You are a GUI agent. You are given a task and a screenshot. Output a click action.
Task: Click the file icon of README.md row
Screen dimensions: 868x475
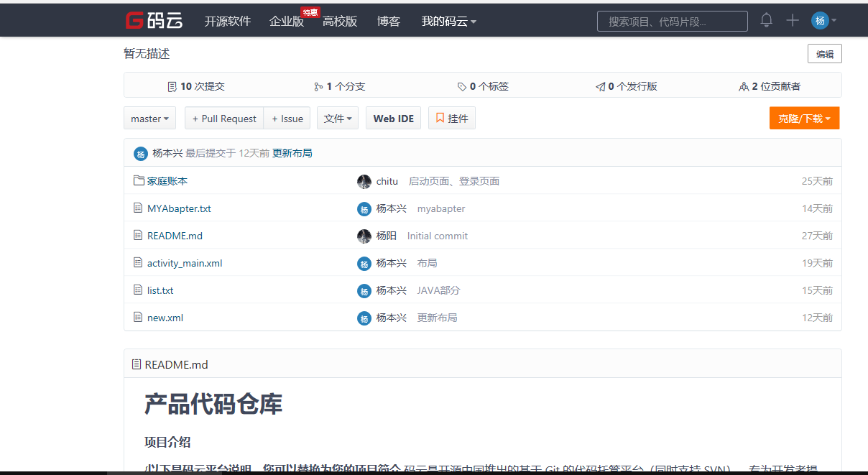(138, 235)
